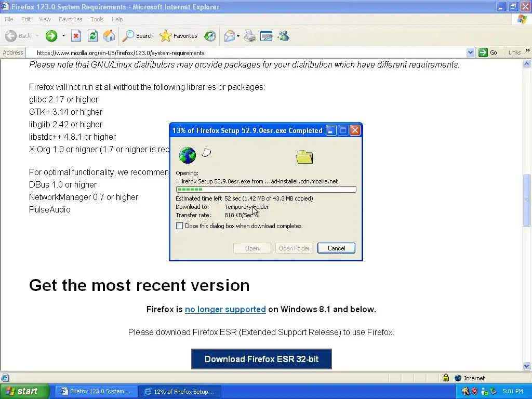532x399 pixels.
Task: Click the IE icon in the title bar
Action: point(5,6)
